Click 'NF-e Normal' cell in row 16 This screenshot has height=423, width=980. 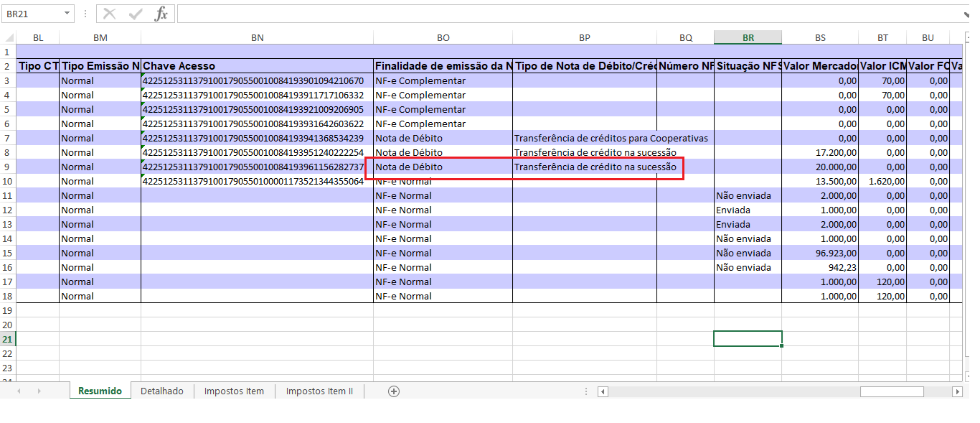pyautogui.click(x=443, y=267)
